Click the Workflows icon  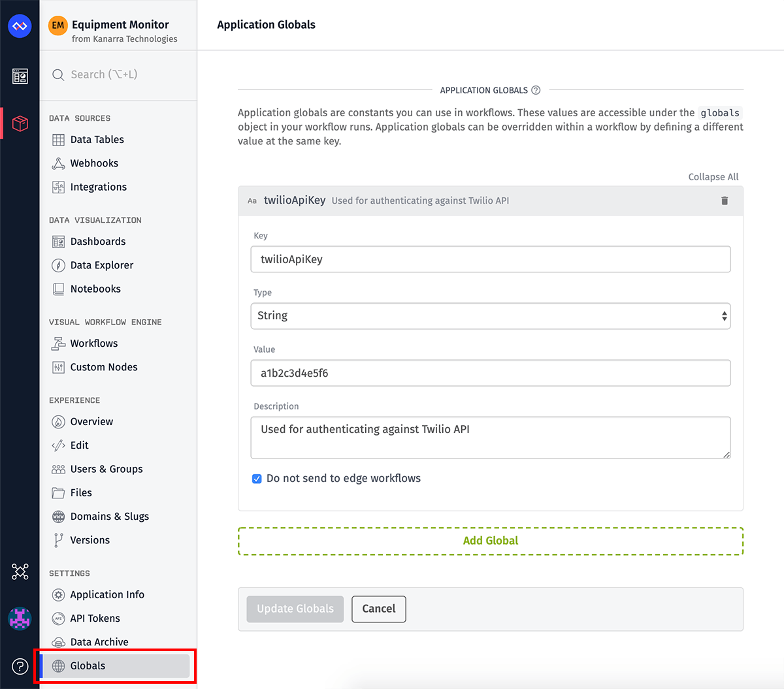click(58, 344)
